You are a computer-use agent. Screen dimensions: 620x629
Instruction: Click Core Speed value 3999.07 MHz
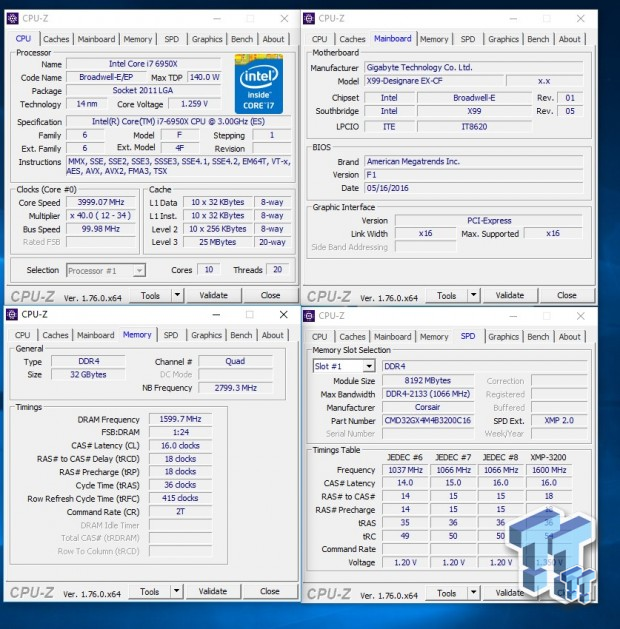[x=101, y=202]
